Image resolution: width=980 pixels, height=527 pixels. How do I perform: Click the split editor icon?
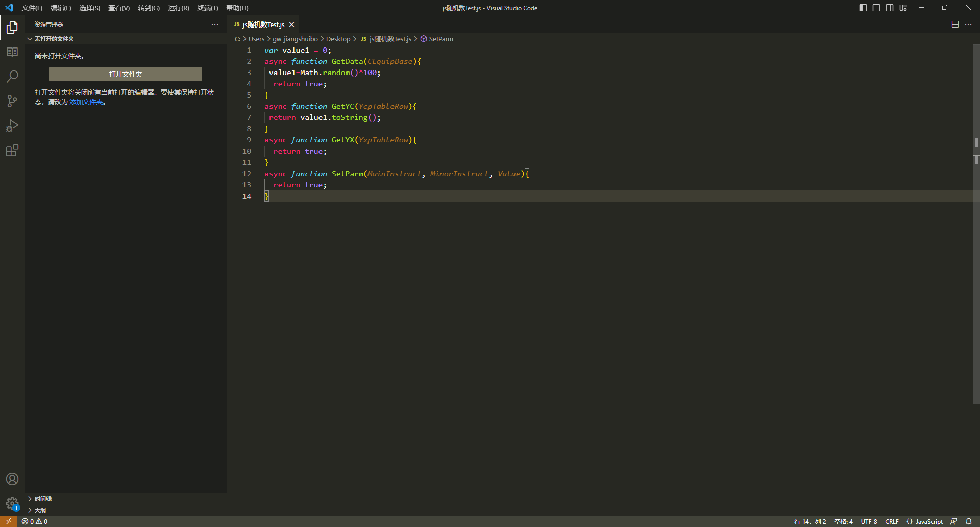pos(955,25)
